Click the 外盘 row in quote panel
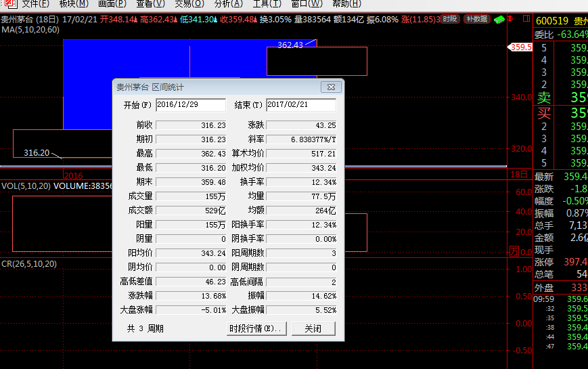Screen dimensions: 588x369 (561, 288)
